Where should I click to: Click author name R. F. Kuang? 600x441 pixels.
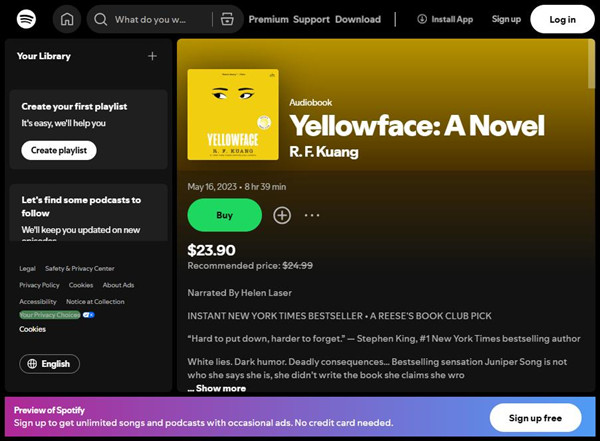(x=324, y=152)
